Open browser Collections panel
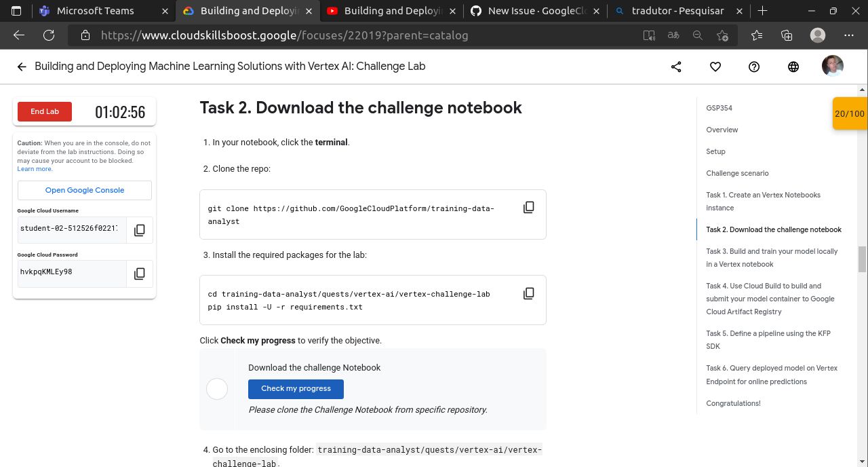 [787, 35]
